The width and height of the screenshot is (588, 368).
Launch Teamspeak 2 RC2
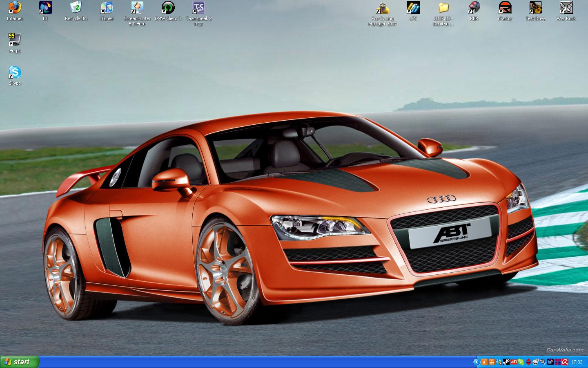(x=198, y=13)
